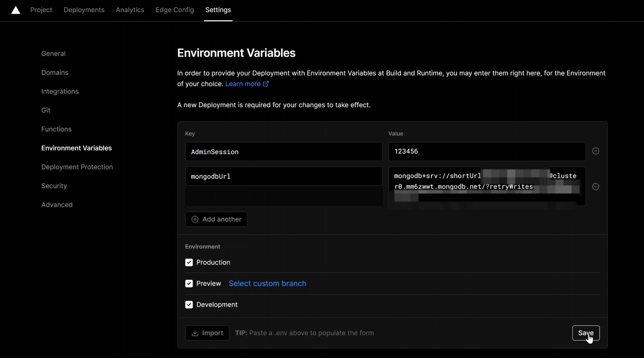Select the Settings tab

click(x=218, y=10)
